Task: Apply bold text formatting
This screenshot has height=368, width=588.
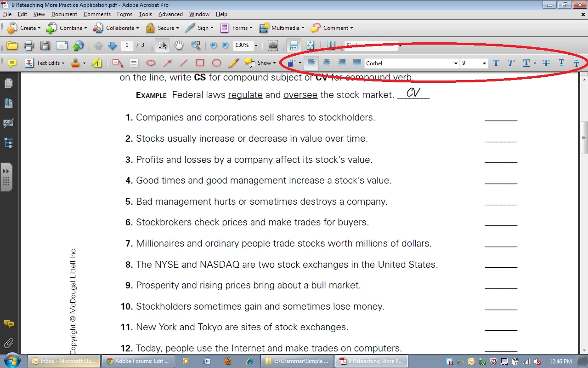Action: 496,63
